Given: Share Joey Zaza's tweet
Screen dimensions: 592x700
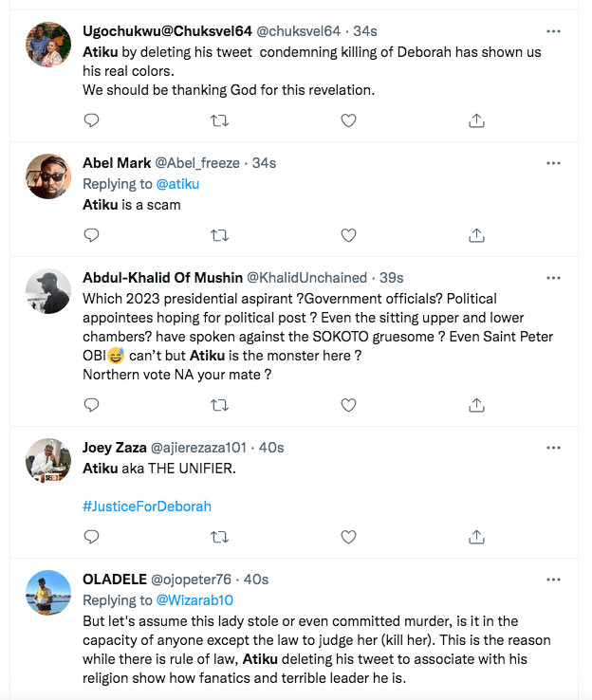Looking at the screenshot, I should [477, 537].
